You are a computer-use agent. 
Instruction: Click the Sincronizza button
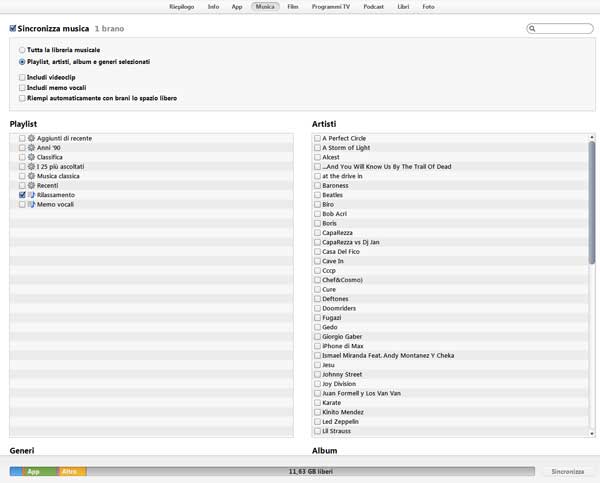tap(568, 472)
